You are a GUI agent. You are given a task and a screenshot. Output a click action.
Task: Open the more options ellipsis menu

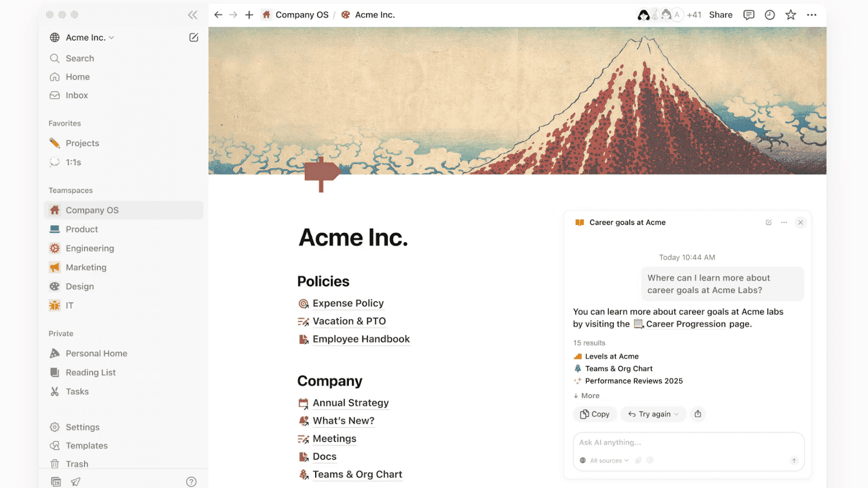click(x=812, y=15)
